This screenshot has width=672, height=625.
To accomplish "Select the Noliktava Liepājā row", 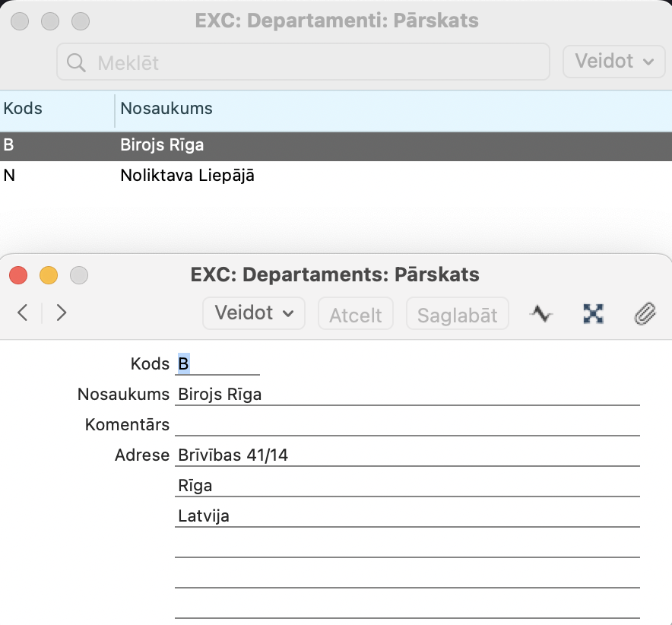I will pyautogui.click(x=187, y=176).
